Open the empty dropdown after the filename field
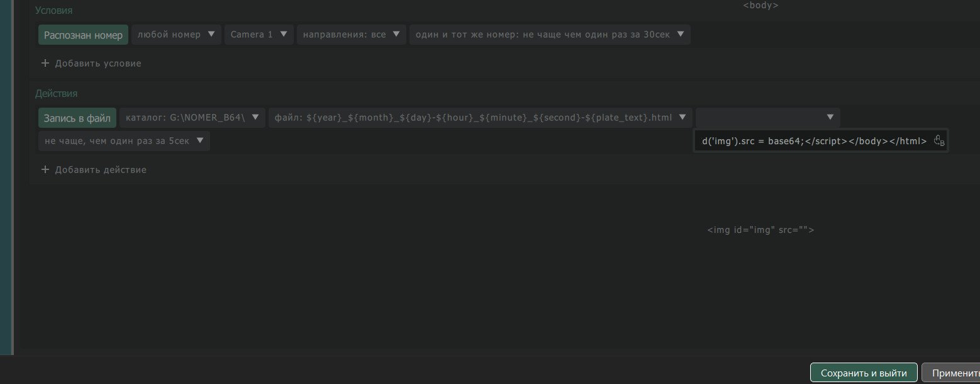 (767, 118)
